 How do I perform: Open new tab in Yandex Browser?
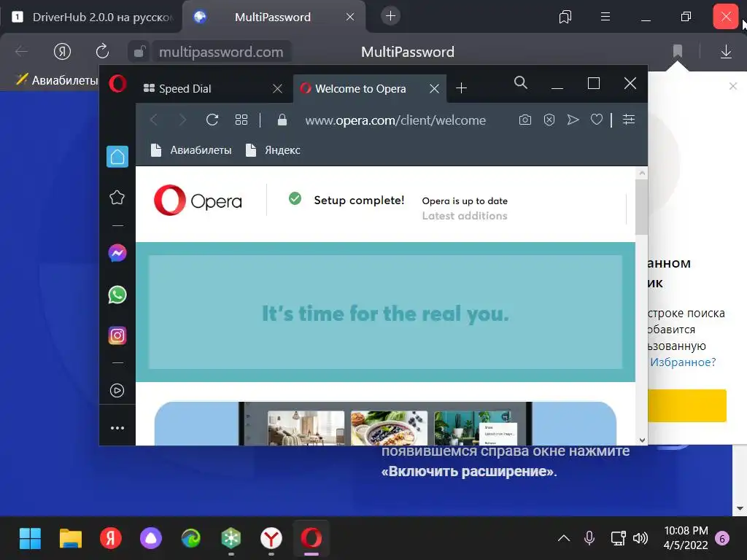pos(390,16)
